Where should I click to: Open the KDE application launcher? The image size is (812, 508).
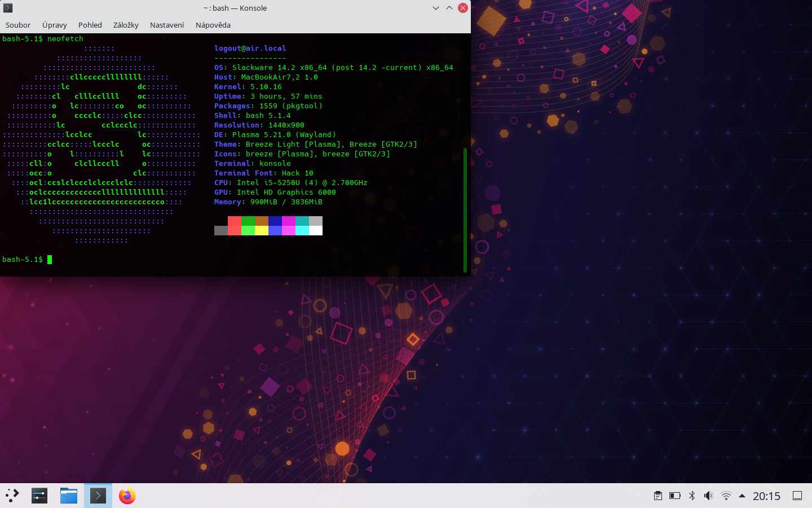point(12,496)
